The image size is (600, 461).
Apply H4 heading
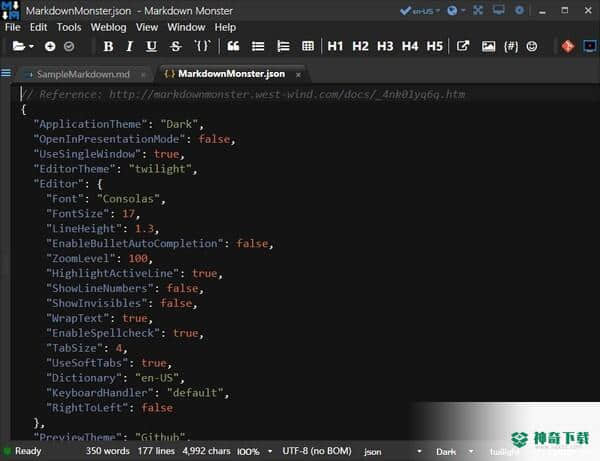[410, 47]
